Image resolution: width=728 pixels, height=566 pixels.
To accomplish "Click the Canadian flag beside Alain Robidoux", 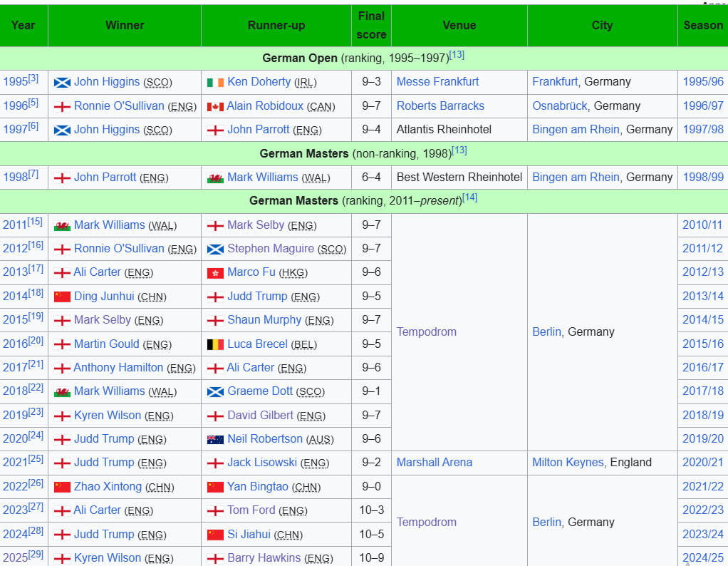I will point(215,106).
